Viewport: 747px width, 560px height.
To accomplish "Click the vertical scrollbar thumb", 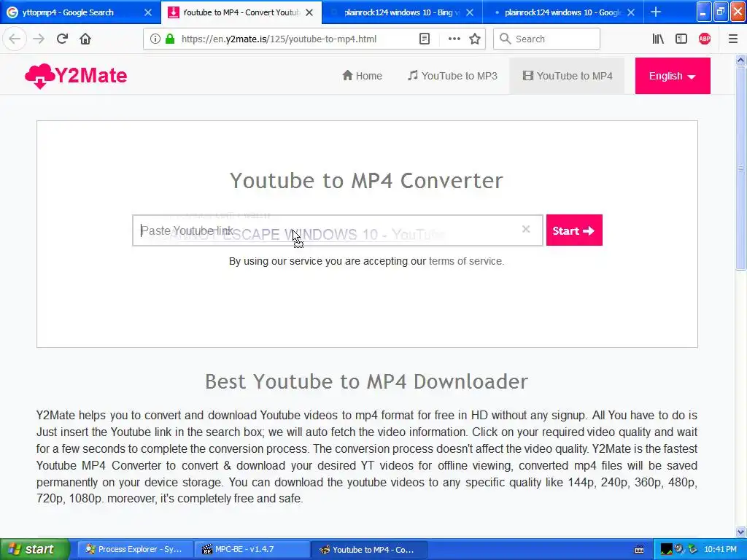I will 740,168.
